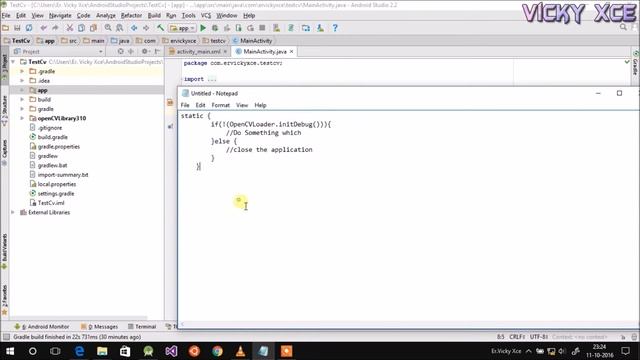Image resolution: width=640 pixels, height=360 pixels.
Task: Click the Redo arrow icon
Action: 55,28
